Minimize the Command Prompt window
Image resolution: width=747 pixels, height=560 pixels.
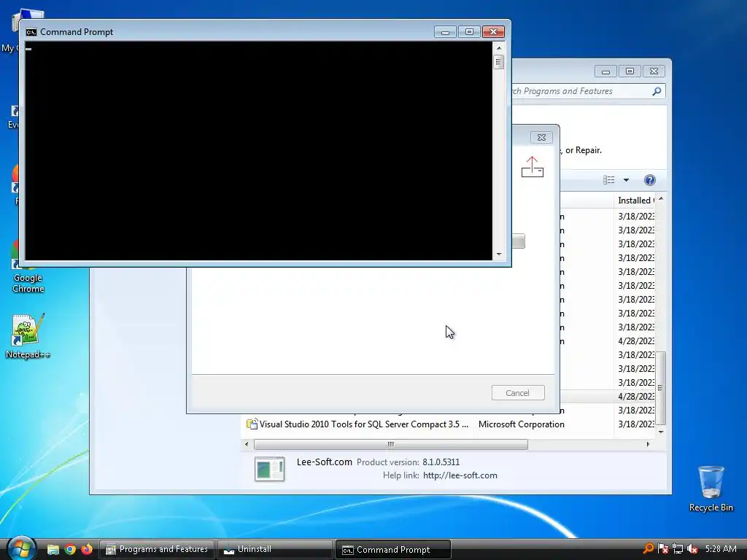445,32
